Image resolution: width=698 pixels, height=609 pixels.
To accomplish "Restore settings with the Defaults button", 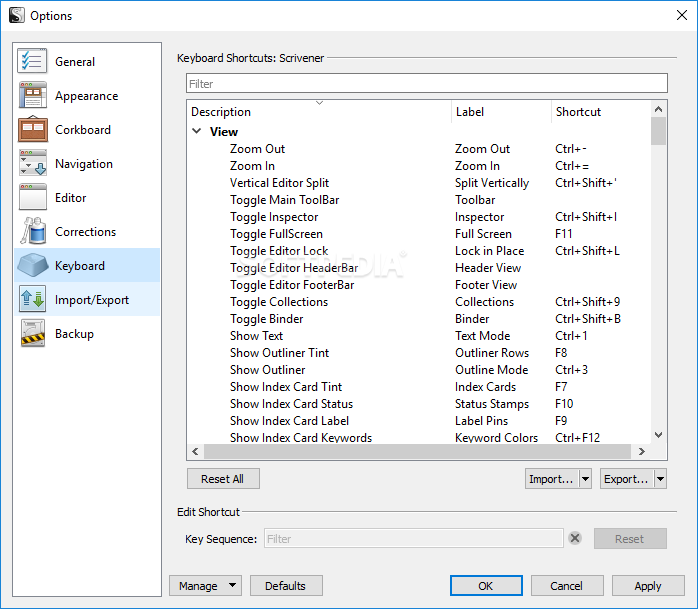I will click(286, 585).
